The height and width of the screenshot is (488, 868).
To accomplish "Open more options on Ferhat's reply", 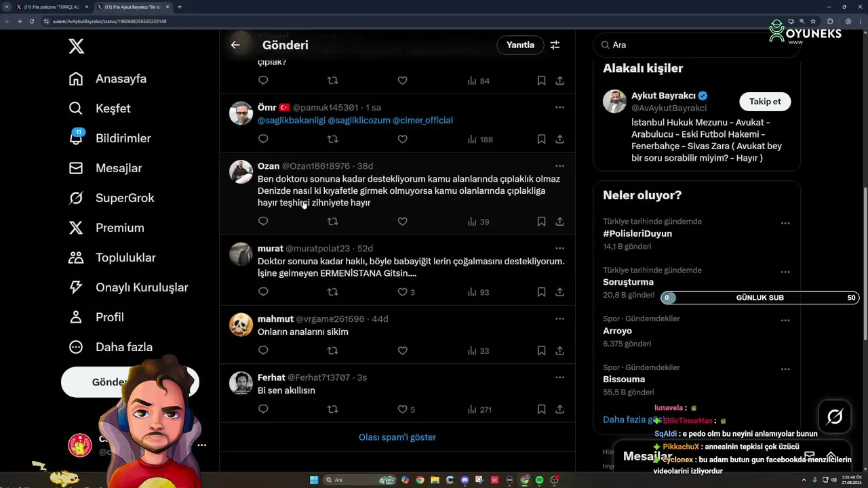I will (559, 378).
